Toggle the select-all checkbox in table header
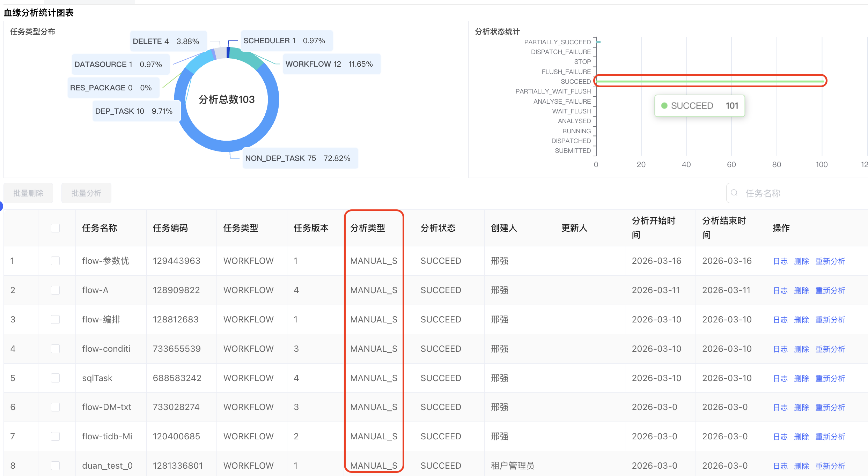Image resolution: width=868 pixels, height=476 pixels. click(55, 228)
